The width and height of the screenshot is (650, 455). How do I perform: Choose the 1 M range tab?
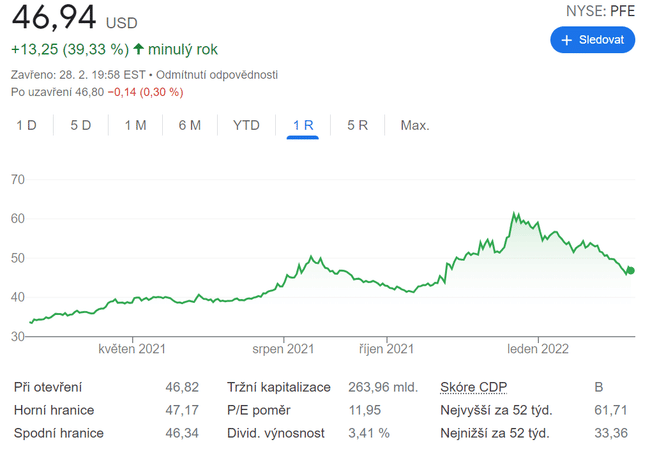[135, 125]
